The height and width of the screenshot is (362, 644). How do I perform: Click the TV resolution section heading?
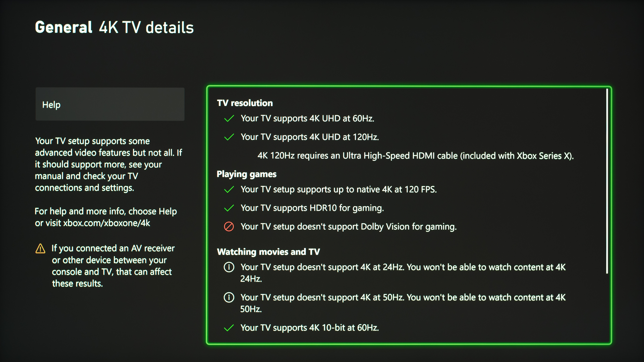pyautogui.click(x=245, y=103)
